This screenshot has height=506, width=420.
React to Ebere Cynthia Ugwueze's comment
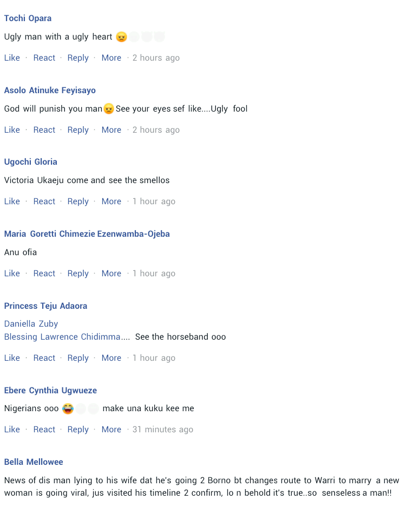(x=44, y=430)
